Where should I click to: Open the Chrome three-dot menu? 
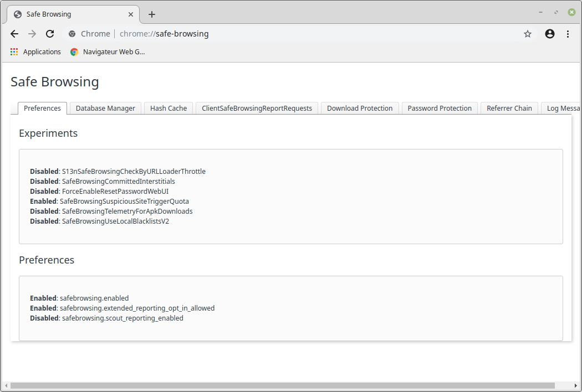[x=568, y=34]
